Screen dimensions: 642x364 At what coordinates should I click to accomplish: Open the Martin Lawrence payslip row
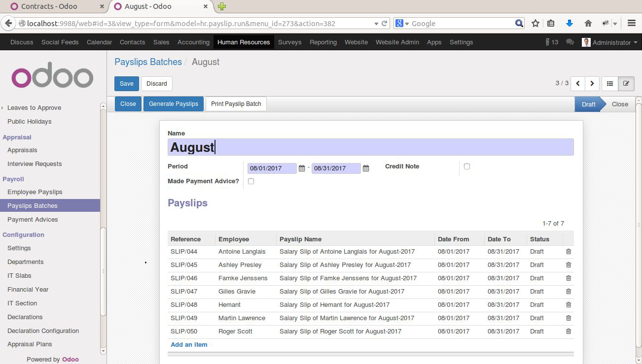[370, 318]
